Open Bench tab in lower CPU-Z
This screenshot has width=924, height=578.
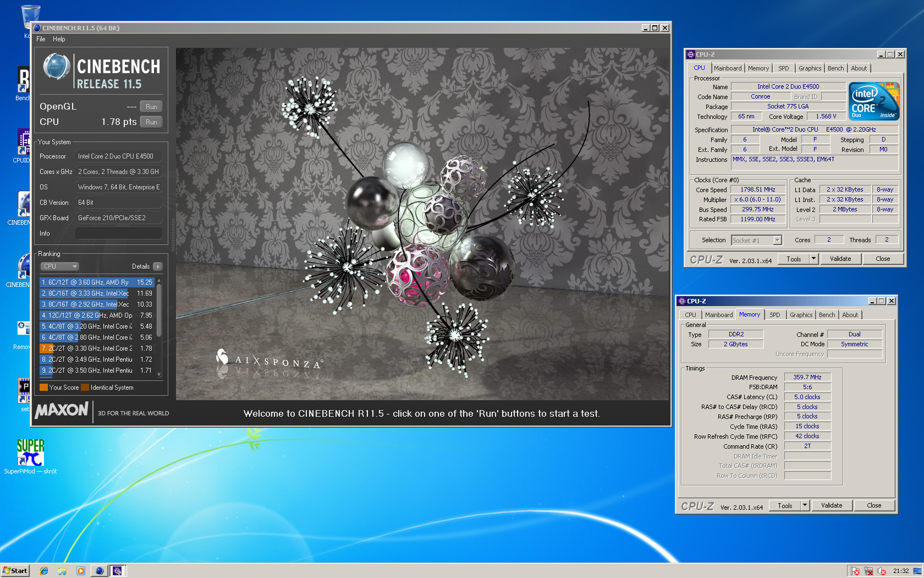coord(827,315)
